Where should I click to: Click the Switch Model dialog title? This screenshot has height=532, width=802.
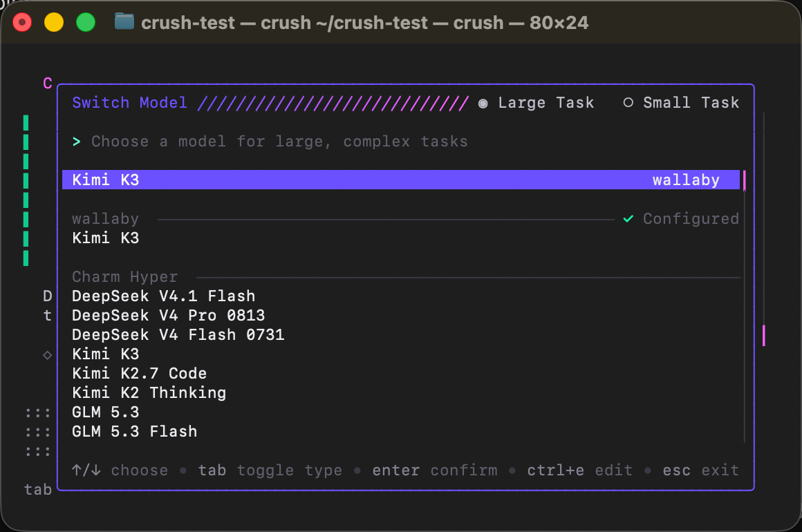[x=129, y=103]
